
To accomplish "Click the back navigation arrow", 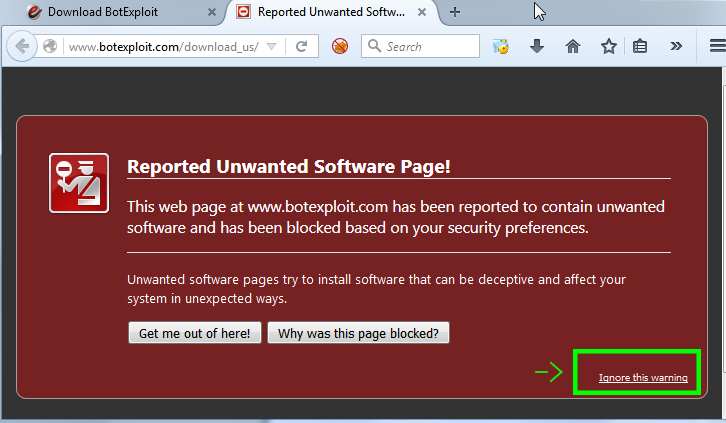I will tap(22, 46).
